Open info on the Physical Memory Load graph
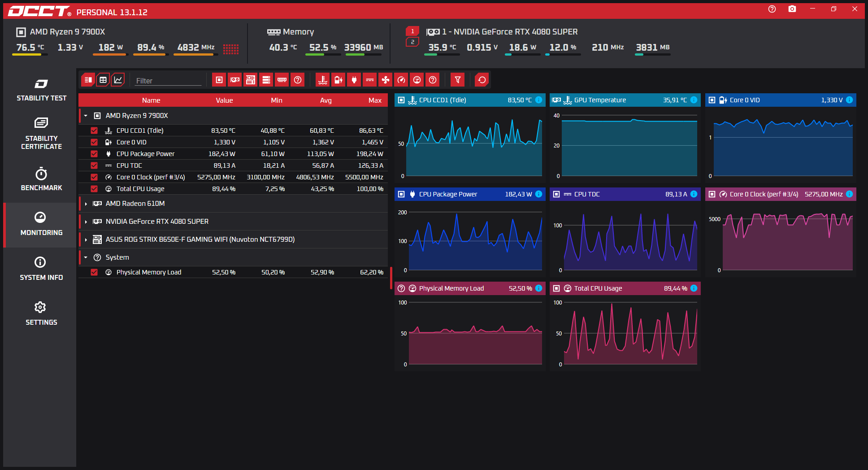868x470 pixels. coord(539,288)
